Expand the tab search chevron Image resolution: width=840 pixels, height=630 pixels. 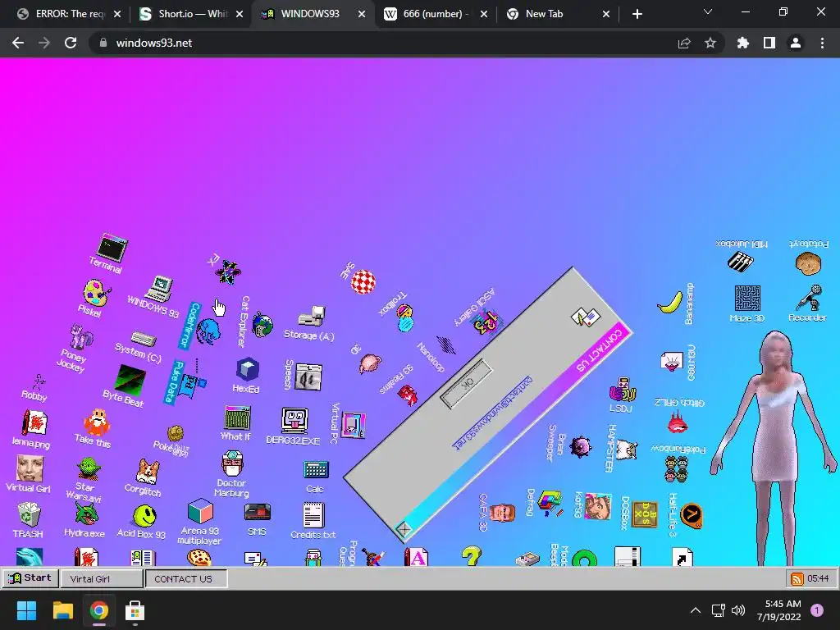[x=708, y=11]
